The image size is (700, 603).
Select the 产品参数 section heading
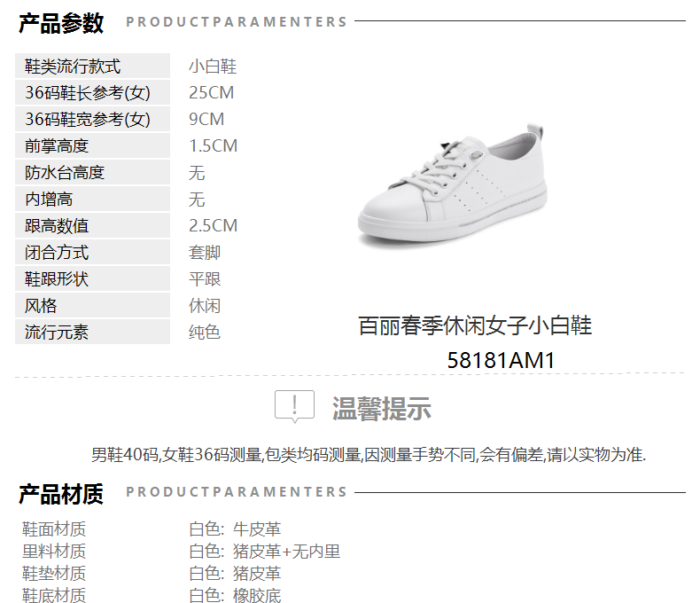(61, 23)
